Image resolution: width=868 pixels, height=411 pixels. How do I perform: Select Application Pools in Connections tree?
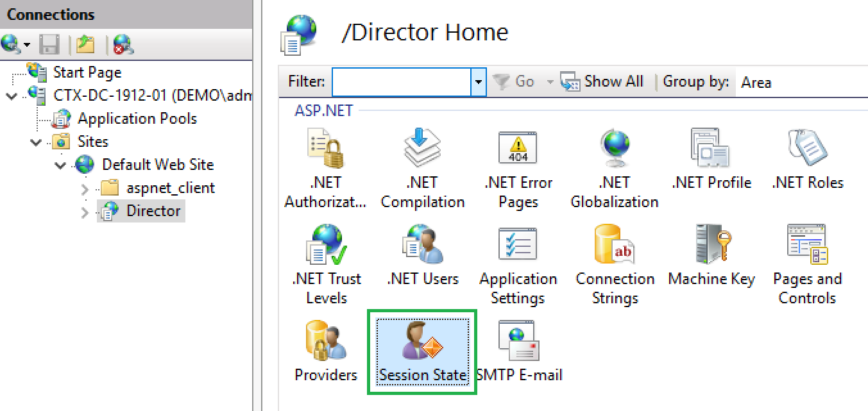coord(137,119)
